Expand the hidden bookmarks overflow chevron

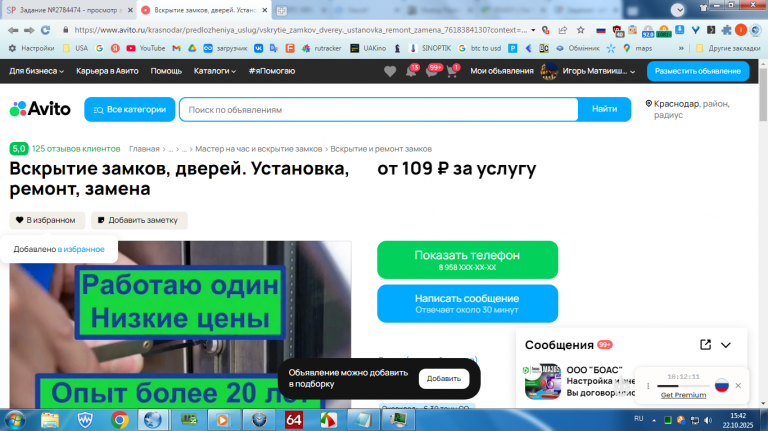(681, 48)
